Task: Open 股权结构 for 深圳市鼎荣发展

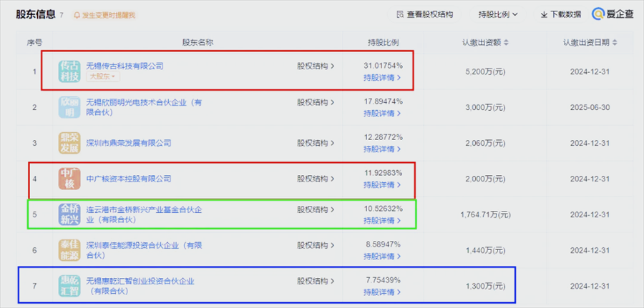Action: tap(316, 143)
